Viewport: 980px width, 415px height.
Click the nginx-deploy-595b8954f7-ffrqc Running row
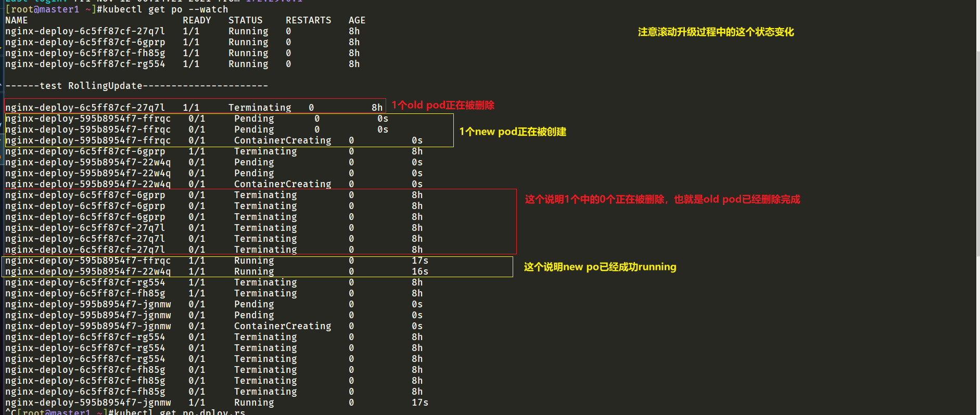217,261
